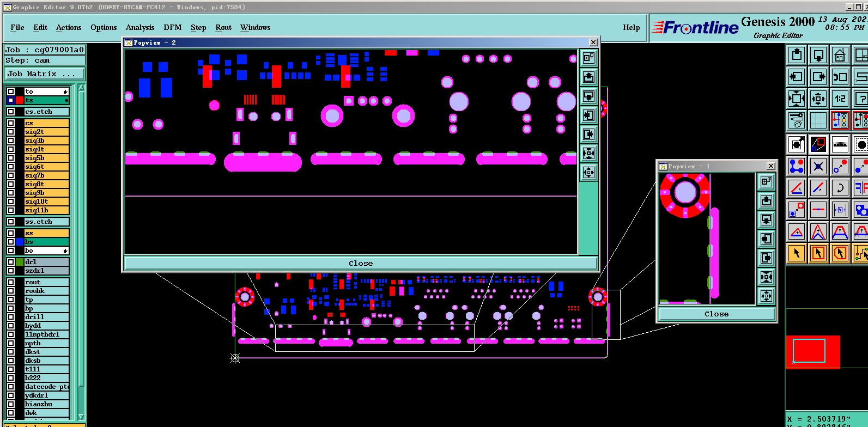Screen dimensions: 868x427
Task: Click the undo last zoom icon
Action: [x=840, y=77]
